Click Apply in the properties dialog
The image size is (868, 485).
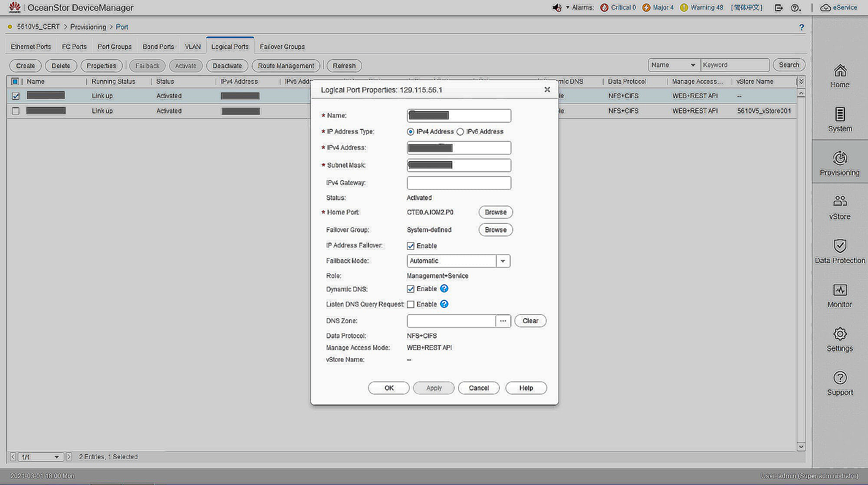point(433,388)
